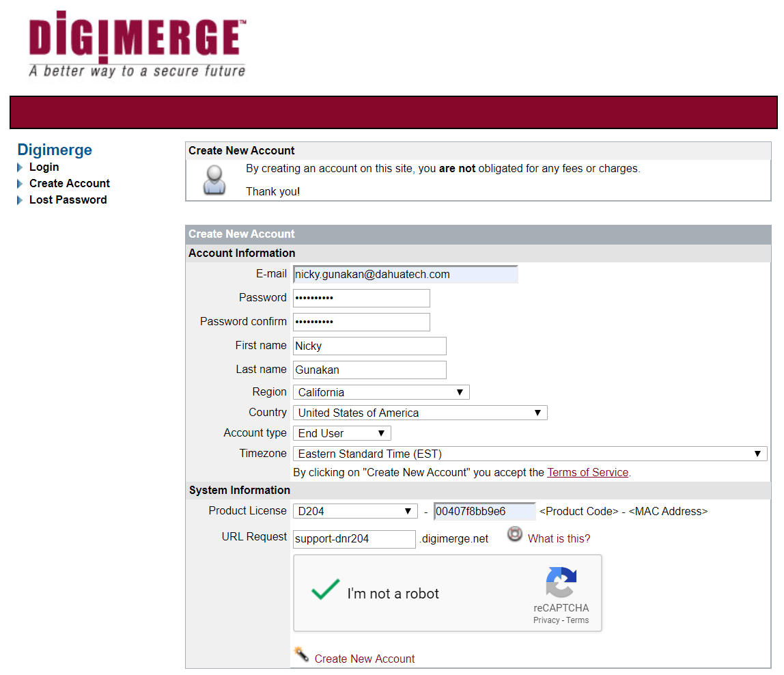Open the reCAPTCHA Privacy link

pos(546,620)
